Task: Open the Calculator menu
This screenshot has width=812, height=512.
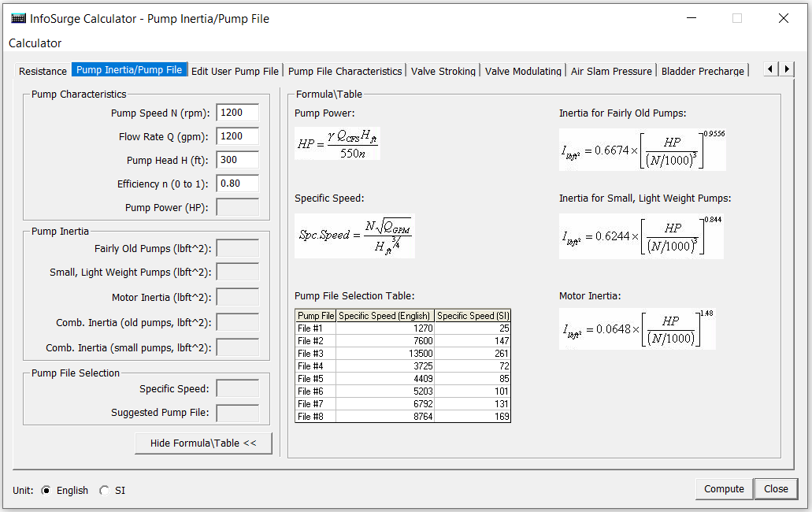Action: point(35,43)
